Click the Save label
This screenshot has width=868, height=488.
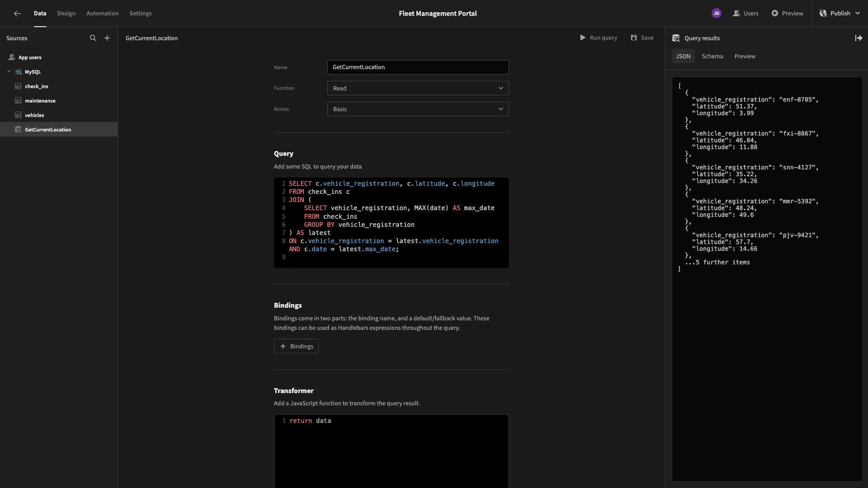[647, 38]
